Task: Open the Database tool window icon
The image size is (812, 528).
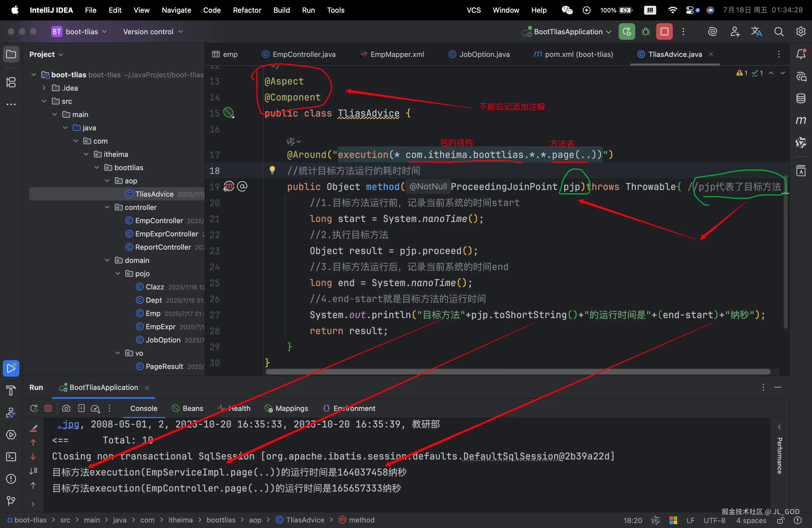Action: coord(801,99)
